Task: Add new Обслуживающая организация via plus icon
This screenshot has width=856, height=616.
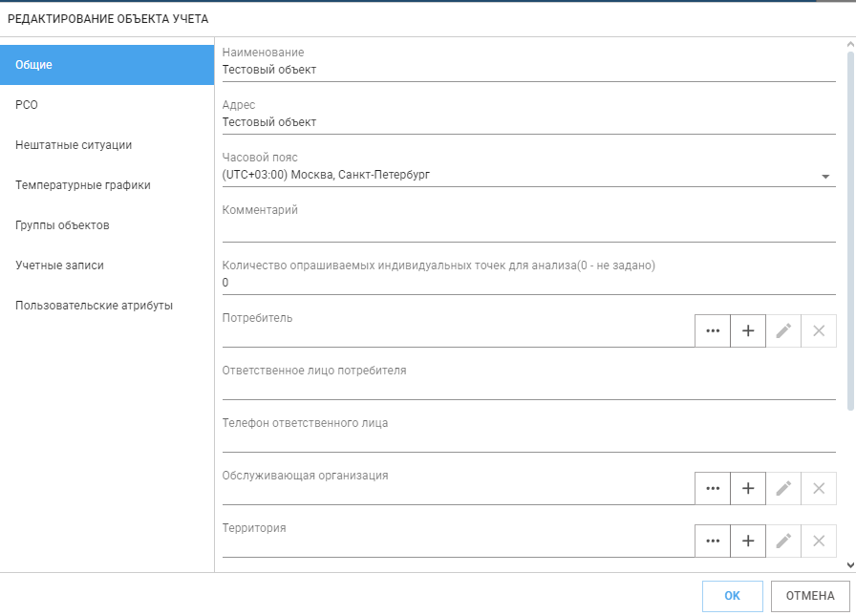Action: pyautogui.click(x=748, y=488)
